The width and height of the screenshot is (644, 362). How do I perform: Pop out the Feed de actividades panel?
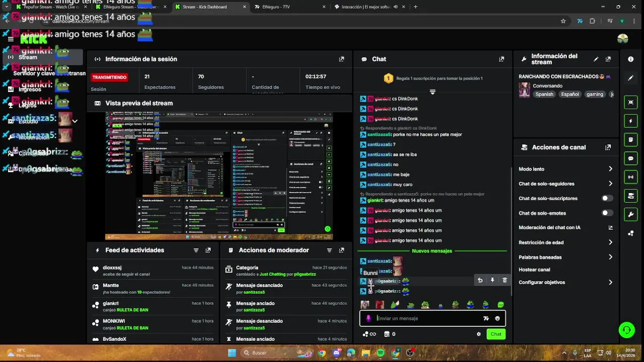click(x=208, y=250)
